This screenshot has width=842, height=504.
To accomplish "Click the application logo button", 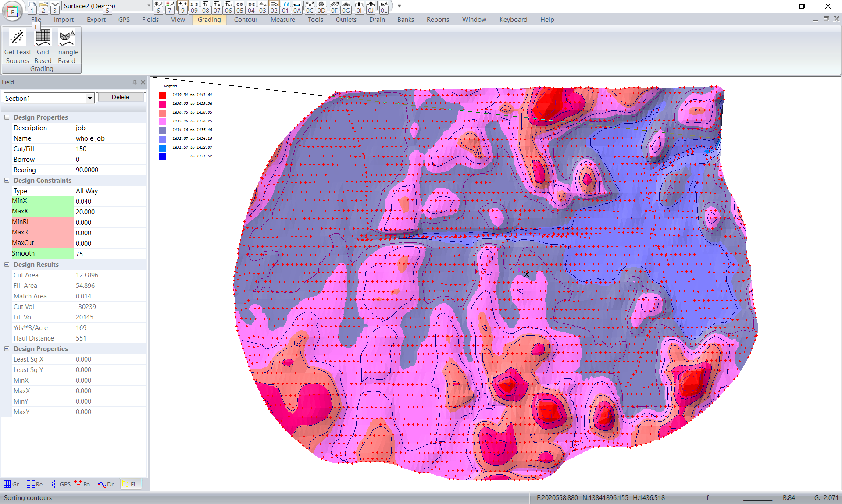I will (x=12, y=11).
